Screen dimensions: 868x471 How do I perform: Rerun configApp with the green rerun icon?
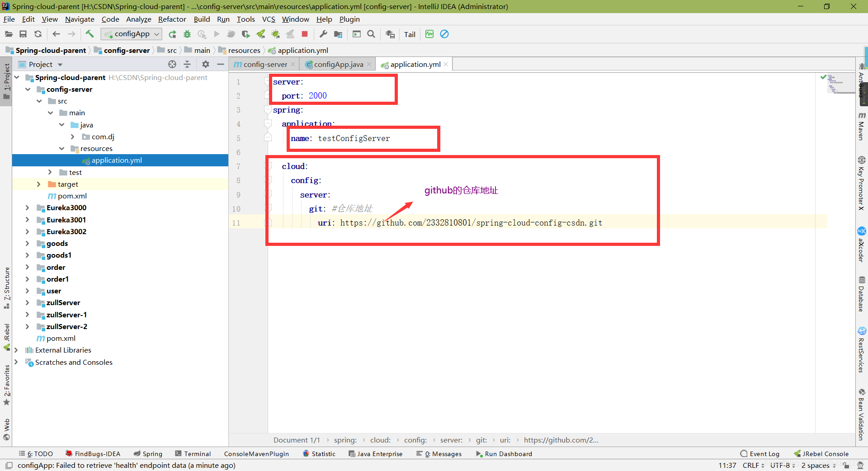172,34
